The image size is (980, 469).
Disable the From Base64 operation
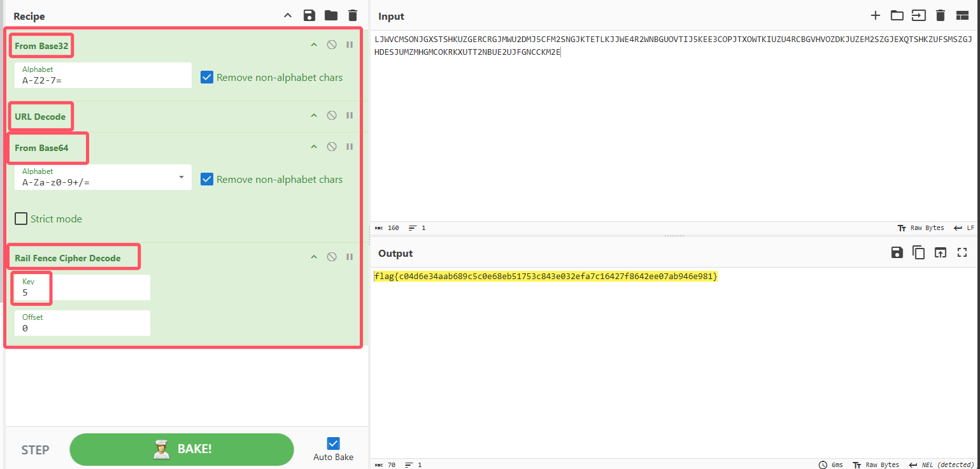pos(332,147)
